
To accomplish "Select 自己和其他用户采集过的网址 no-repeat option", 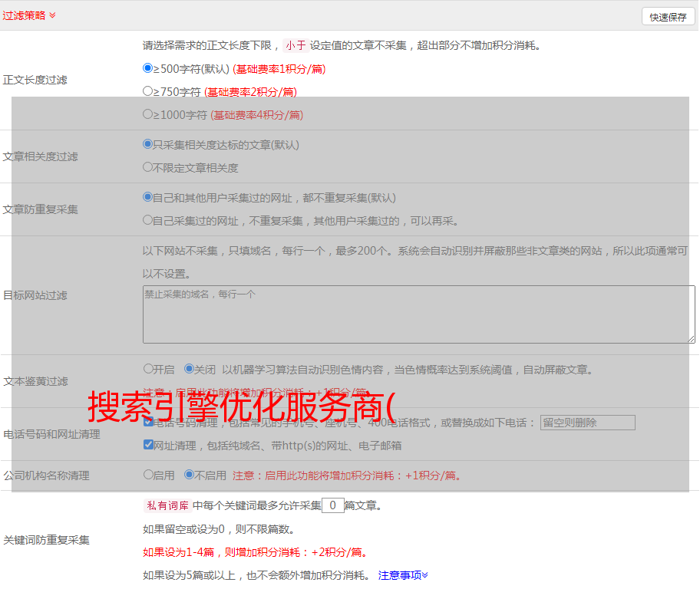I will click(147, 197).
